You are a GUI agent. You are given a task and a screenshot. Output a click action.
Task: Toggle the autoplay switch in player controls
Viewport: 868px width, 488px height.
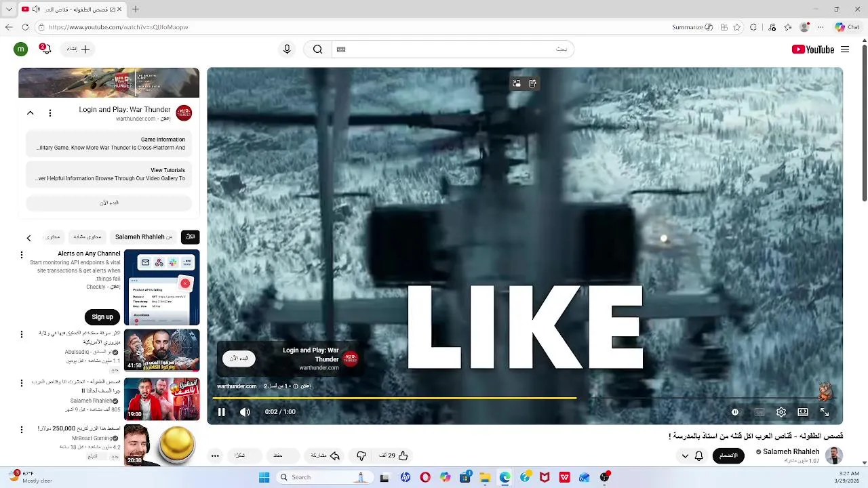click(x=735, y=412)
